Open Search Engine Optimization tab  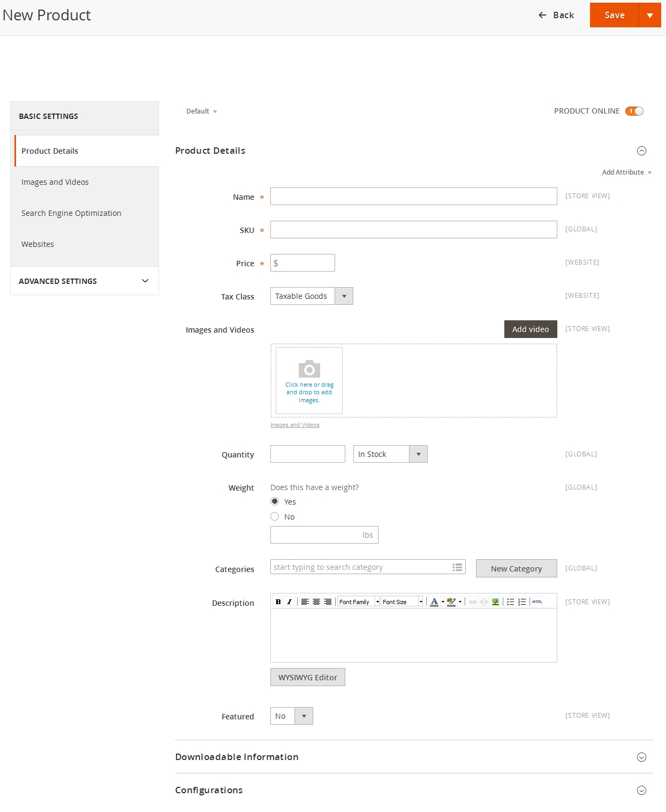[x=71, y=213]
